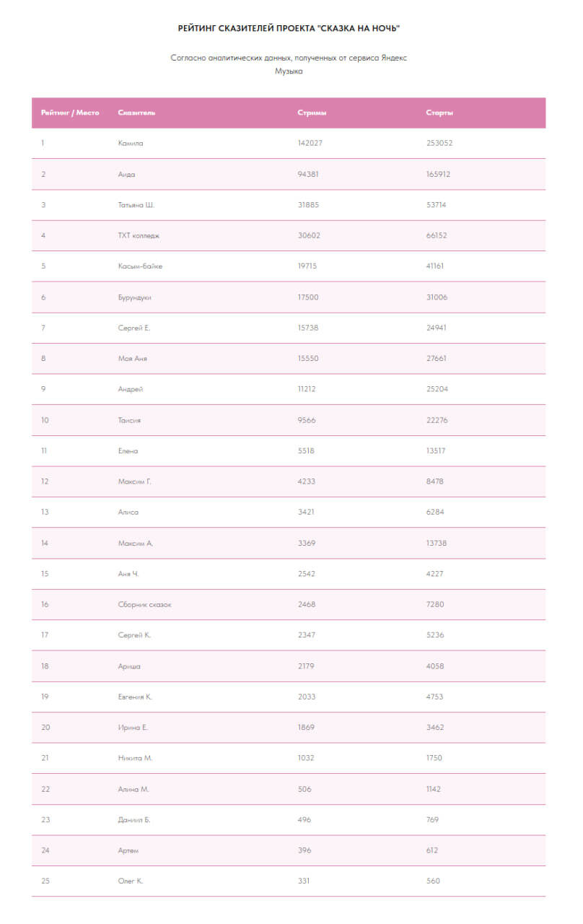Select storyteller name Камила in first row
Screen dimensions: 583x924
(131, 143)
